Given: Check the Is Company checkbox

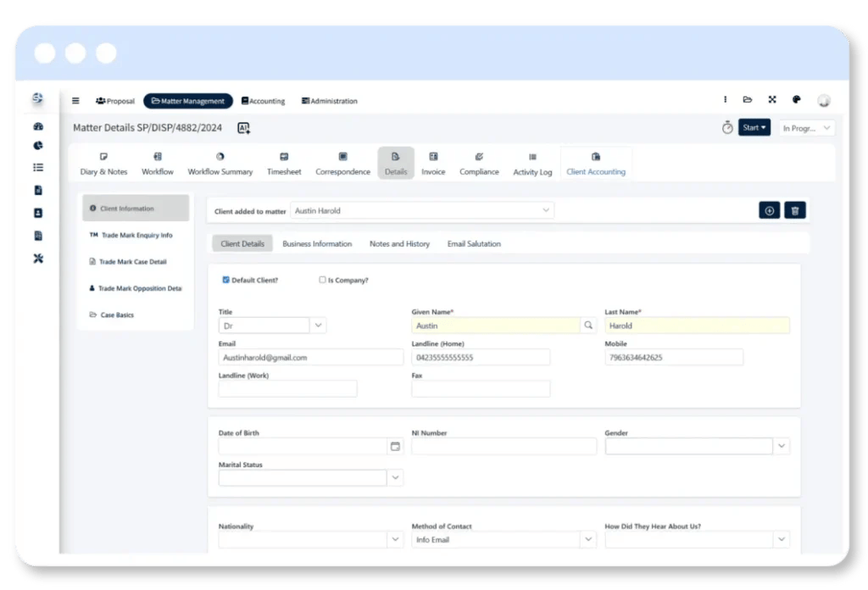Looking at the screenshot, I should coord(322,280).
